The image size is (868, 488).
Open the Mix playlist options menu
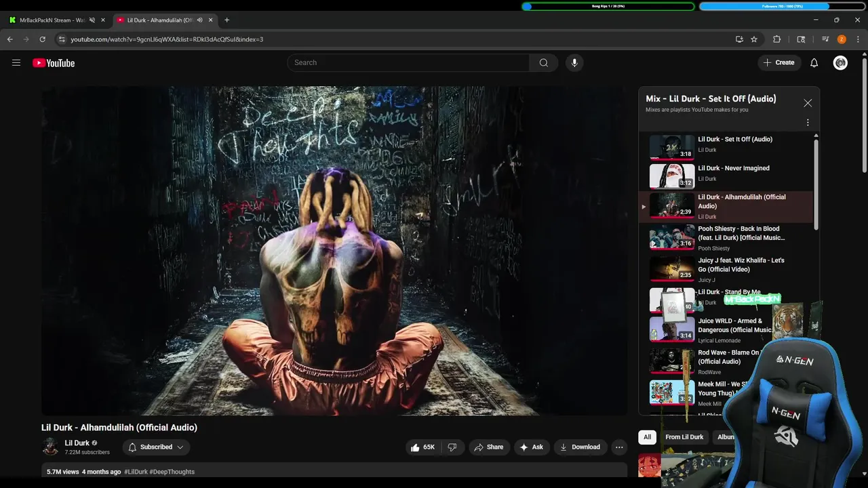click(x=808, y=123)
